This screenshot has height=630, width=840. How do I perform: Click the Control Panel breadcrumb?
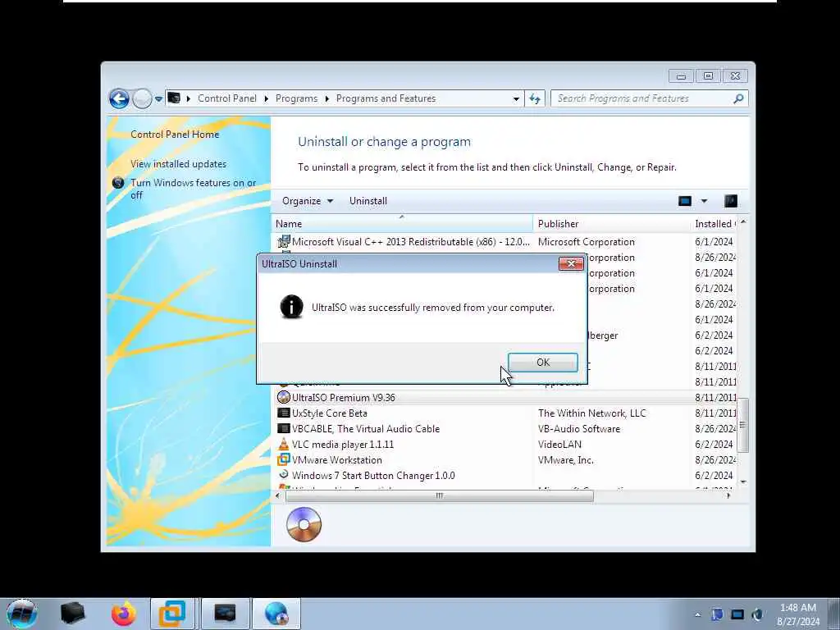coord(226,98)
